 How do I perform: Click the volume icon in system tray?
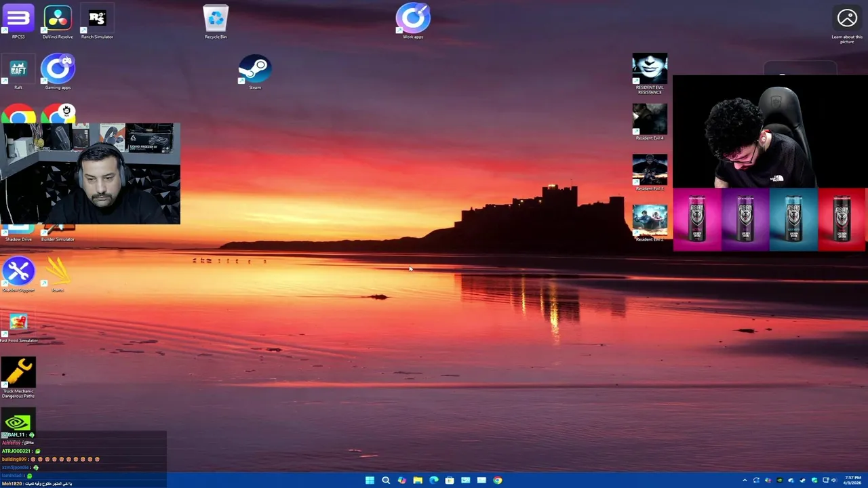click(833, 481)
